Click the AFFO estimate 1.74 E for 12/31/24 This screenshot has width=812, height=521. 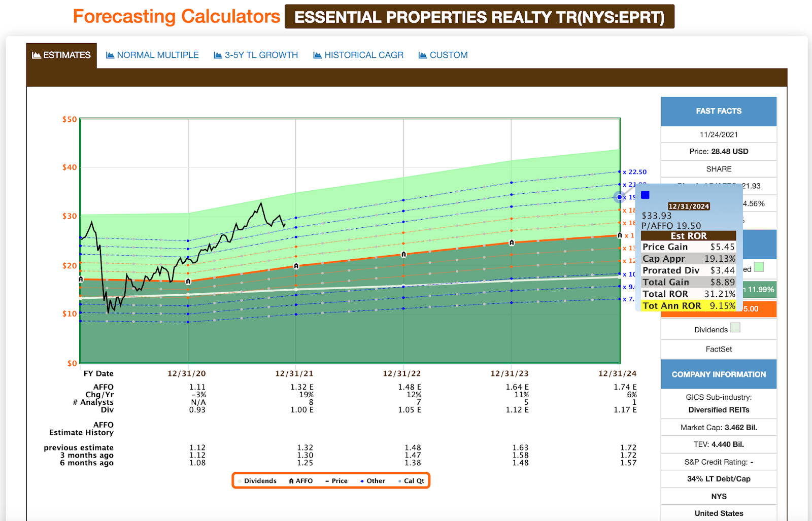click(x=625, y=387)
